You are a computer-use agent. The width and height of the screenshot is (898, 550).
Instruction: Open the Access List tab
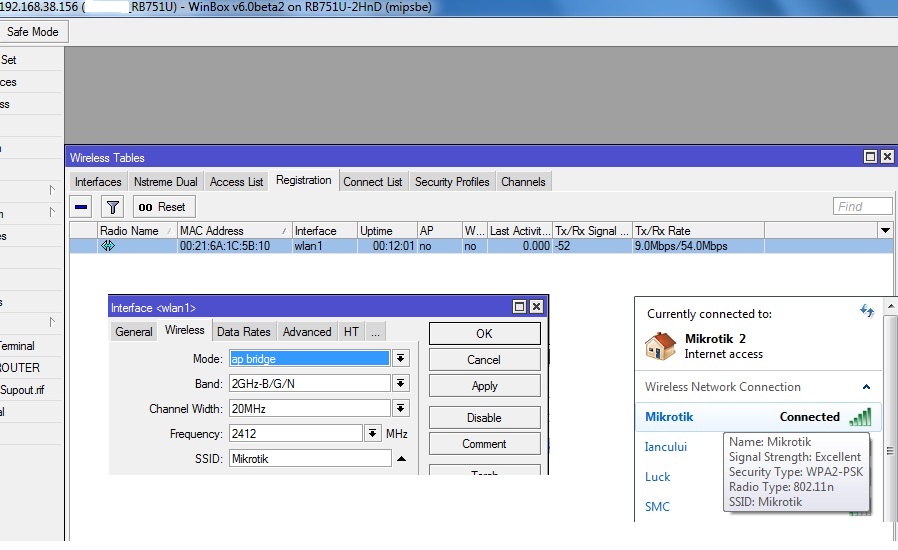point(236,182)
